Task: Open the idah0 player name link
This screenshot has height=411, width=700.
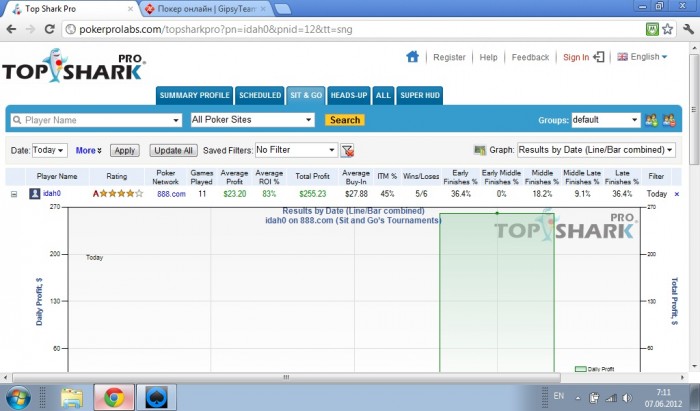Action: coord(52,194)
